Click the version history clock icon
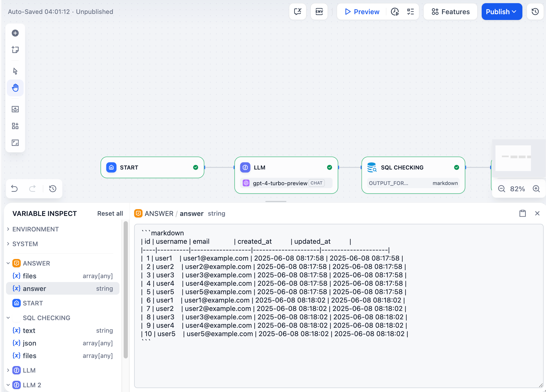 535,12
